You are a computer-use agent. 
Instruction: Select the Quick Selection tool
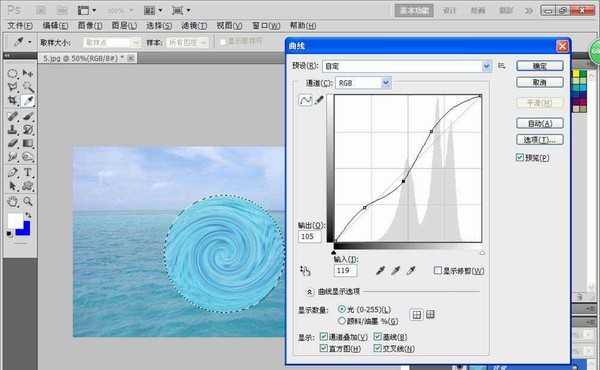(x=28, y=87)
